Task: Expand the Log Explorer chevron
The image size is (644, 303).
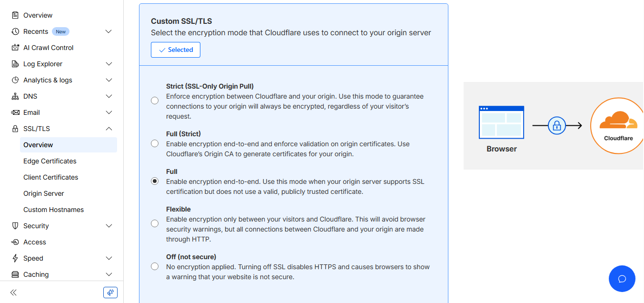Action: tap(109, 64)
